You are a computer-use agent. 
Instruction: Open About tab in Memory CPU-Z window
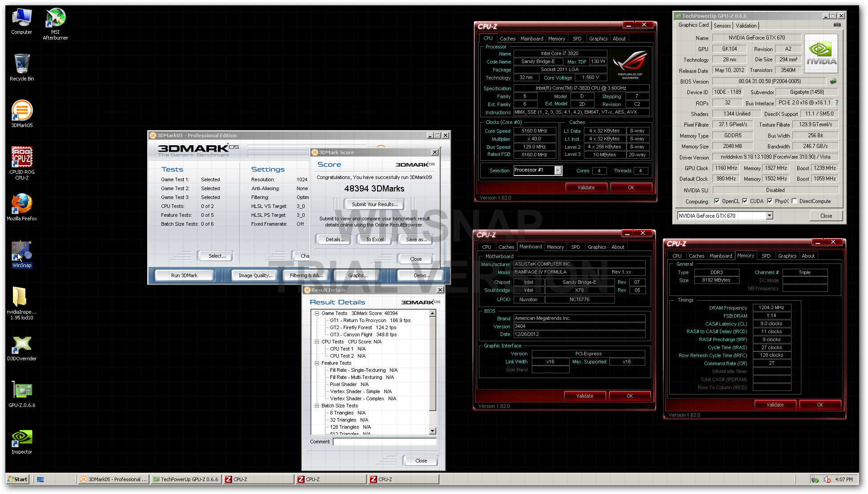(808, 256)
